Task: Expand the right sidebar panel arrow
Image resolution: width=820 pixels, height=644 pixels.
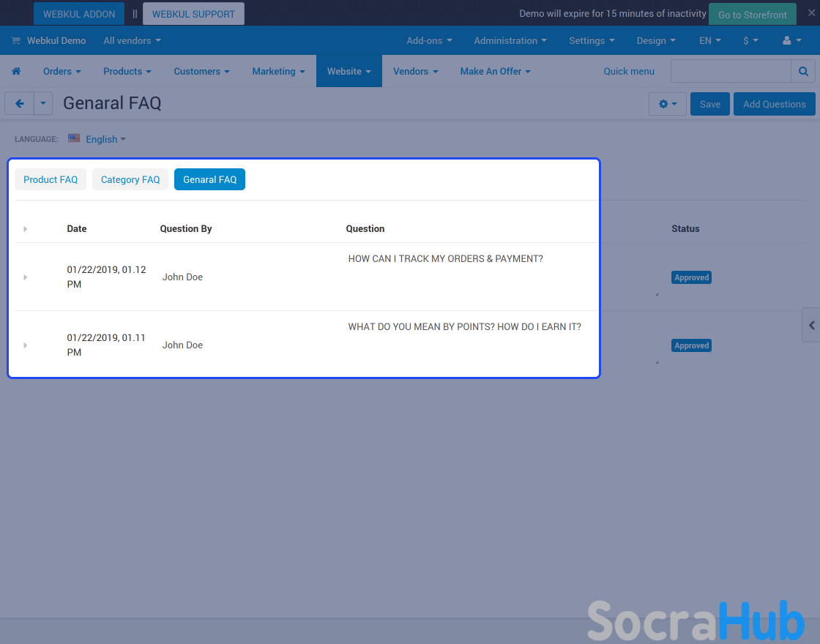Action: (x=811, y=326)
